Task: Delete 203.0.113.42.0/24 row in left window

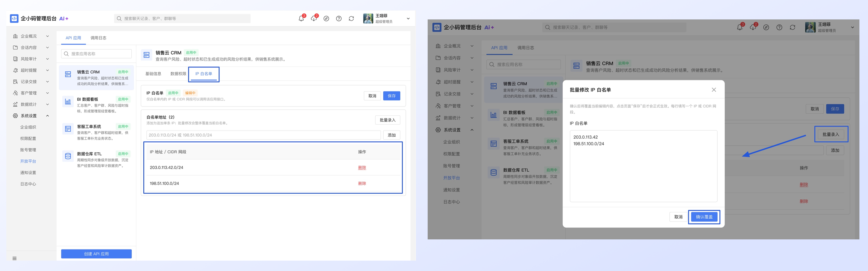Action: coord(362,168)
